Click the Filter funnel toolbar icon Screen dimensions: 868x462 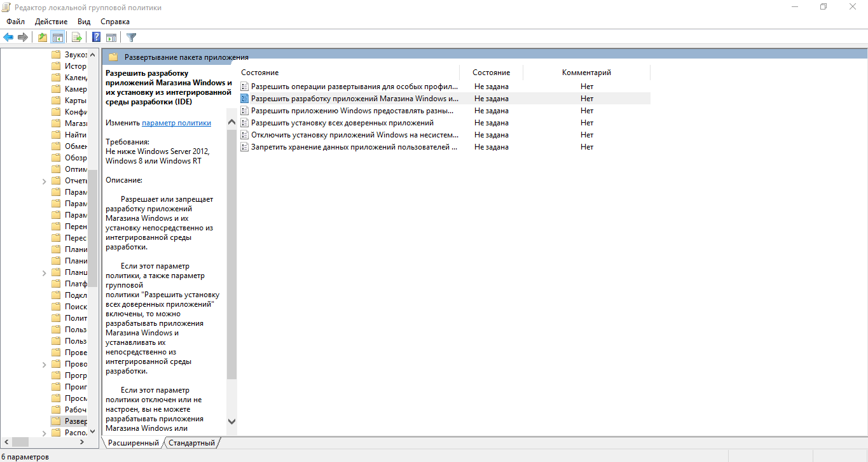131,38
